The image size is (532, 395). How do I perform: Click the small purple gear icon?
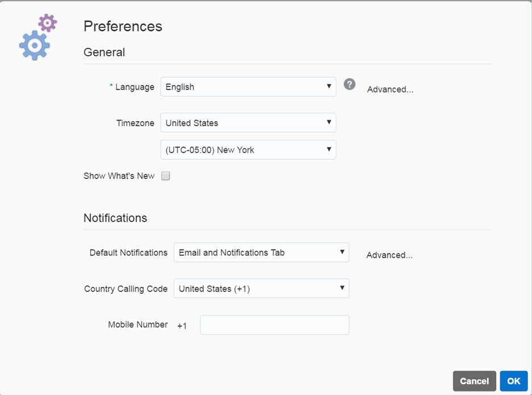click(48, 23)
